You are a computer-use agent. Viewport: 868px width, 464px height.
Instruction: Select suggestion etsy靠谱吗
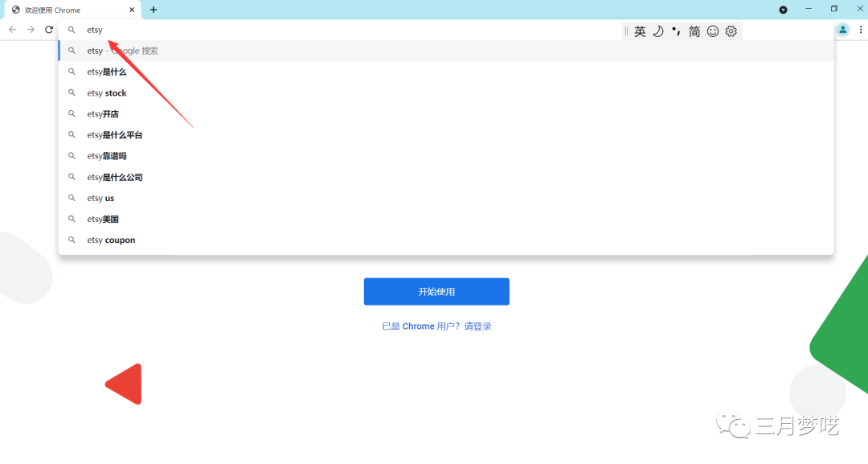coord(446,156)
